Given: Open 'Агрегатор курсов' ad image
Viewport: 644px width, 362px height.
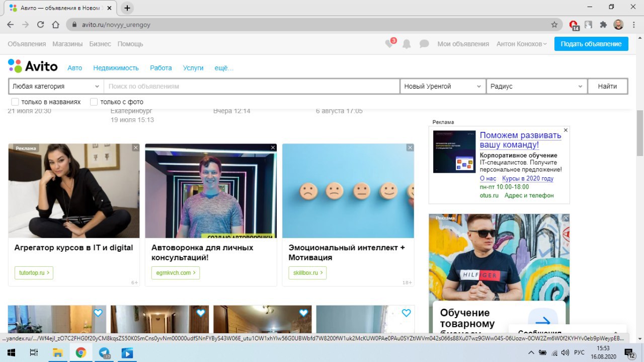Looking at the screenshot, I should [74, 191].
